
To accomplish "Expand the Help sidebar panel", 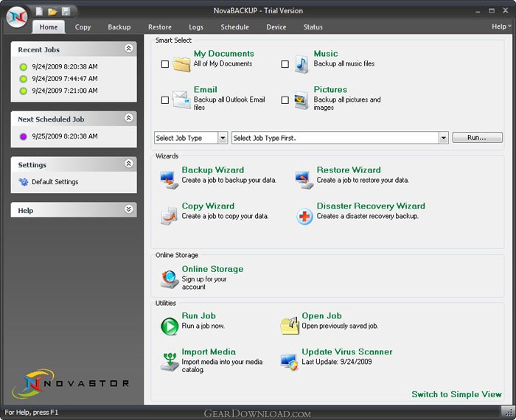I will click(129, 209).
